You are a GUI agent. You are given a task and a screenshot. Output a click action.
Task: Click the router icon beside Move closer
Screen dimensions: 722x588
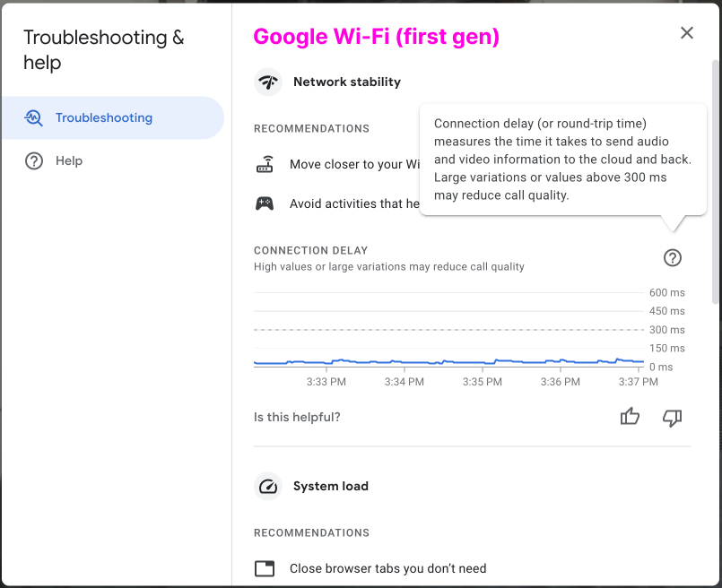(x=265, y=165)
